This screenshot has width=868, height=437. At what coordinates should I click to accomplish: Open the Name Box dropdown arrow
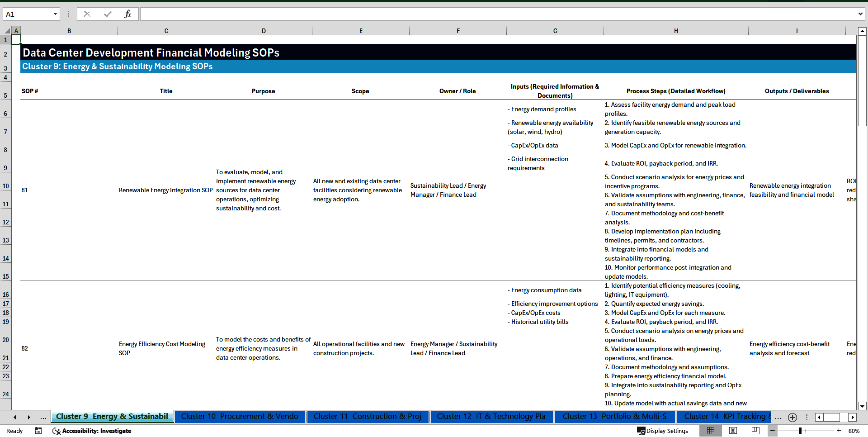[x=54, y=14]
